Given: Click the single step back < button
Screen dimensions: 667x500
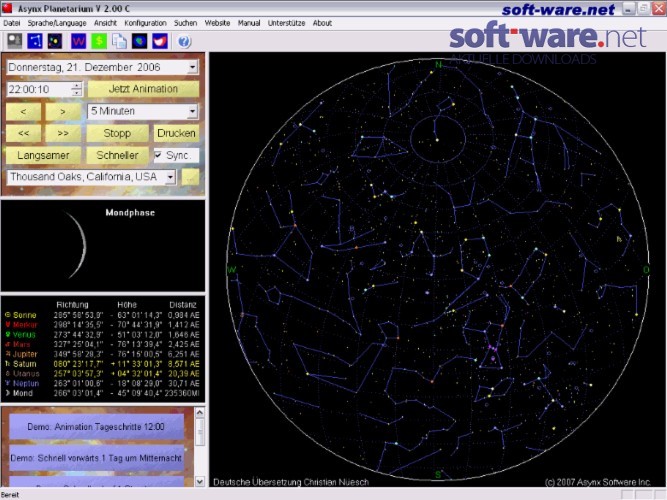Looking at the screenshot, I should pos(23,111).
